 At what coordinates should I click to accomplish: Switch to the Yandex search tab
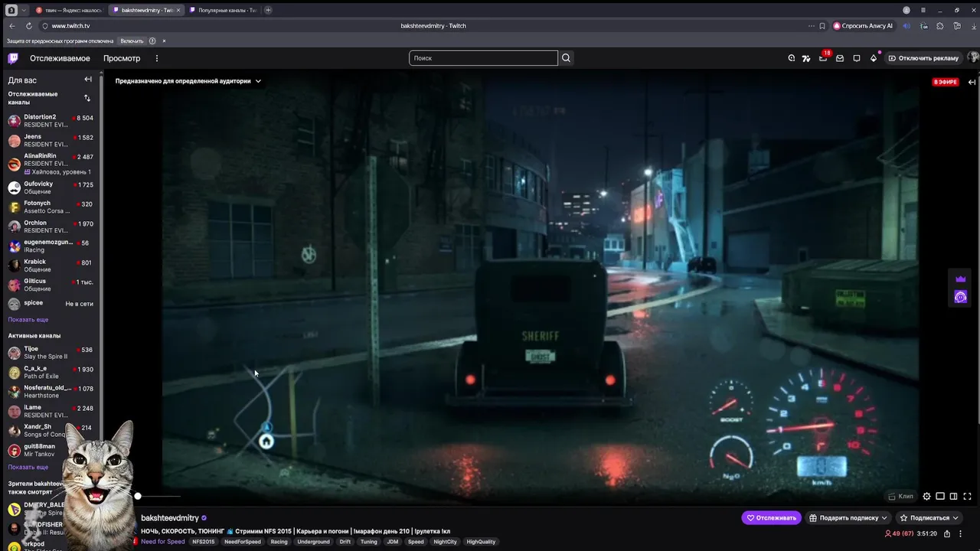point(69,10)
